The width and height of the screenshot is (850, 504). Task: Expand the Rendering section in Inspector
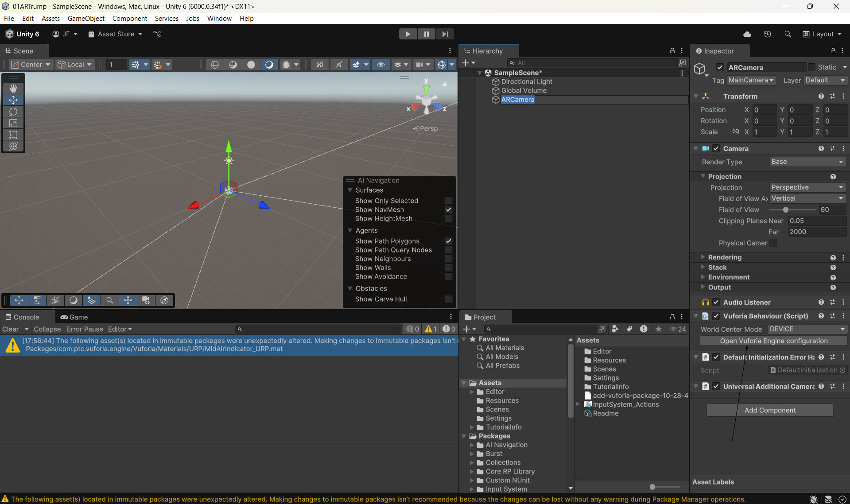(725, 257)
